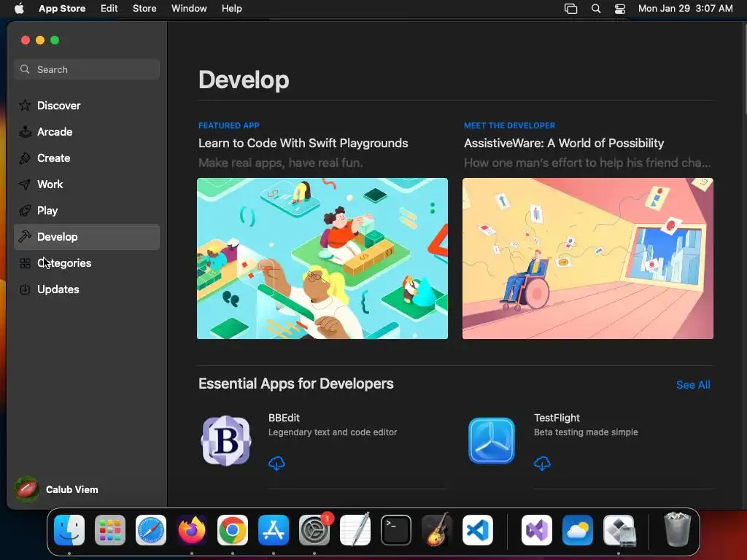Launch GarageBand from the Dock
Viewport: 747px width, 560px height.
tap(437, 530)
